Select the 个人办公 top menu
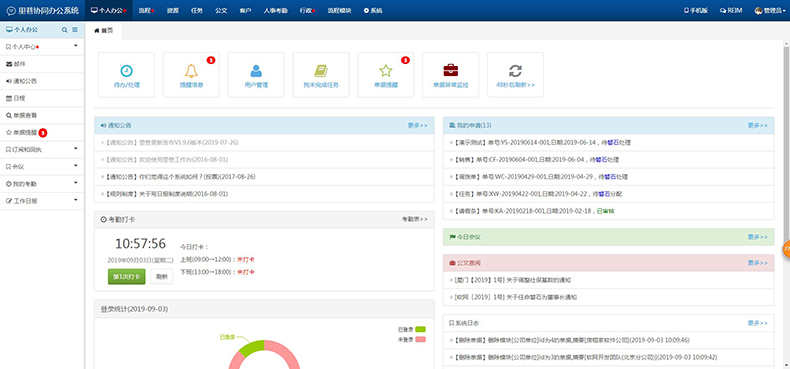 click(x=108, y=11)
